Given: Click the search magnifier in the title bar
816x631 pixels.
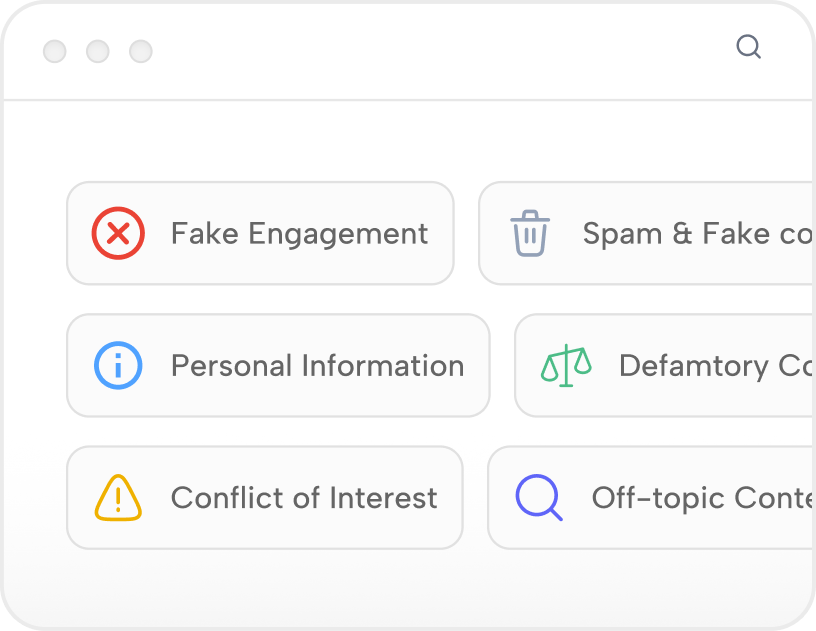Looking at the screenshot, I should 748,47.
